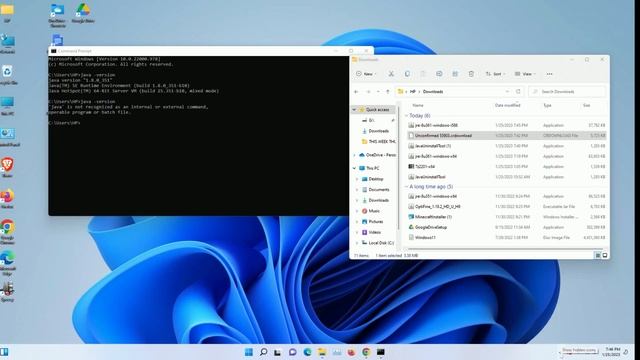Sort files by Date modified column header
Image resolution: width=640 pixels, height=360 pixels.
point(507,105)
